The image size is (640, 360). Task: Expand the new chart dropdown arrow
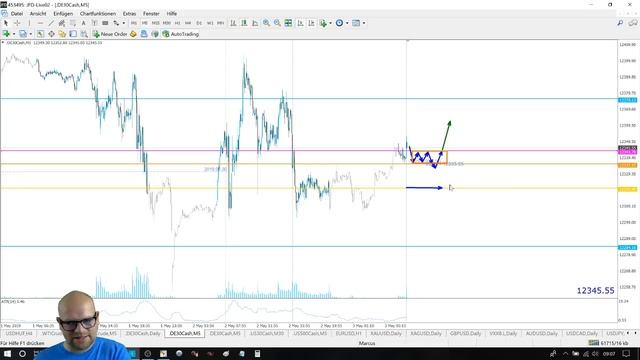pos(14,34)
